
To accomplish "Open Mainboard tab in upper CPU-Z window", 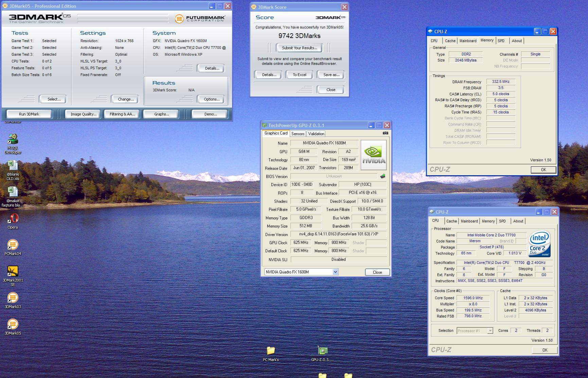I will pos(468,41).
